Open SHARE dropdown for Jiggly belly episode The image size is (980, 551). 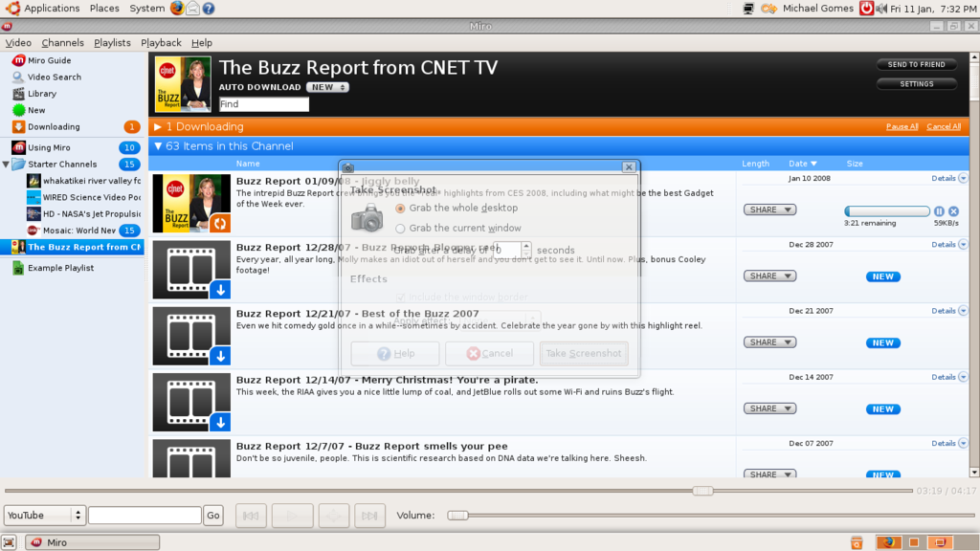point(770,209)
